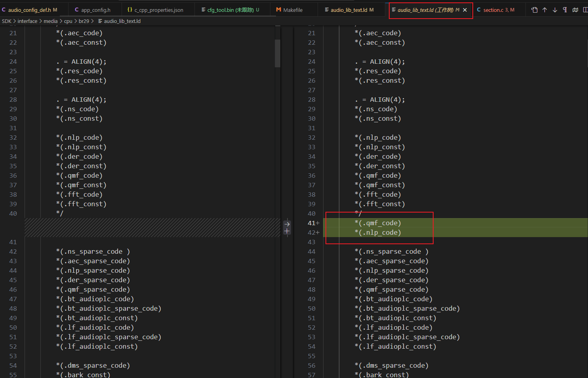Click the SDK breadcrumb
588x378 pixels.
[x=7, y=21]
